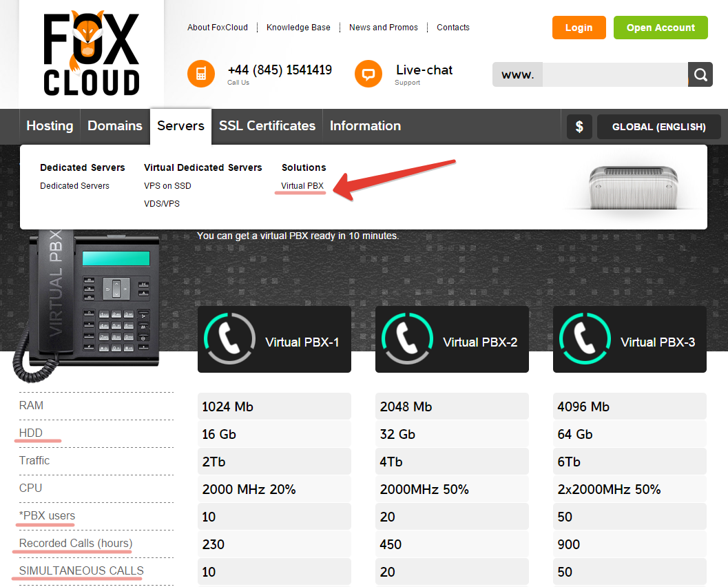Click the green Open Account button
This screenshot has width=728, height=587.
click(x=661, y=28)
